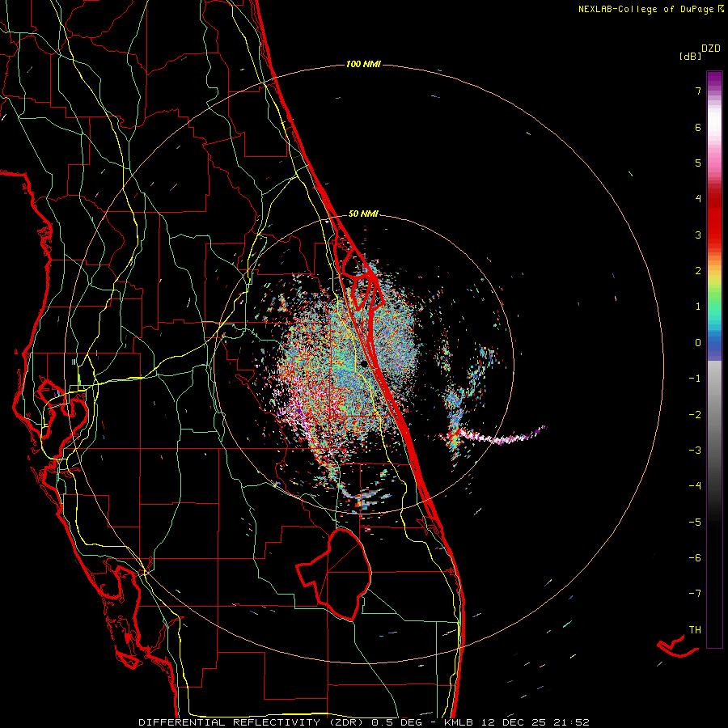The width and height of the screenshot is (728, 728).
Task: Click the -1 dB scale value
Action: 695,379
